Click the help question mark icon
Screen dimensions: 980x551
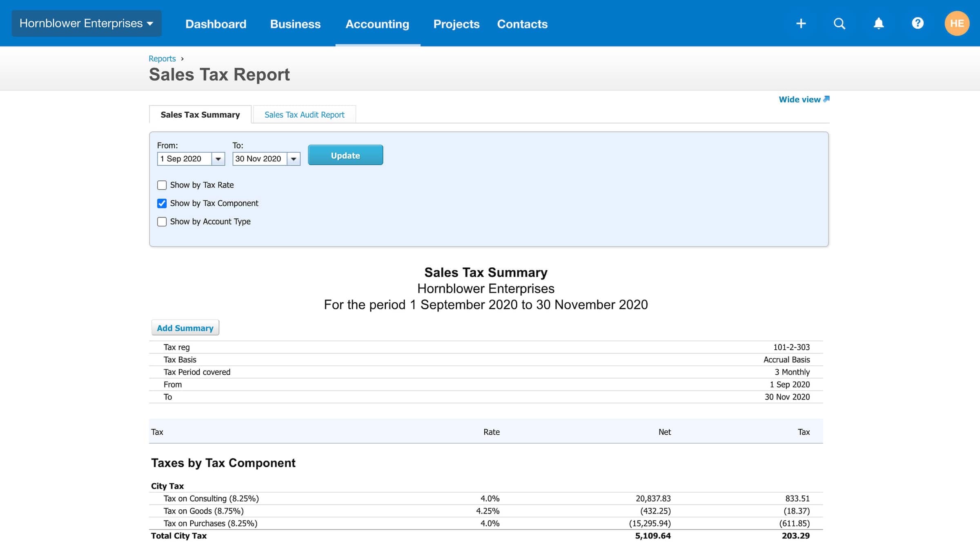[x=917, y=23]
